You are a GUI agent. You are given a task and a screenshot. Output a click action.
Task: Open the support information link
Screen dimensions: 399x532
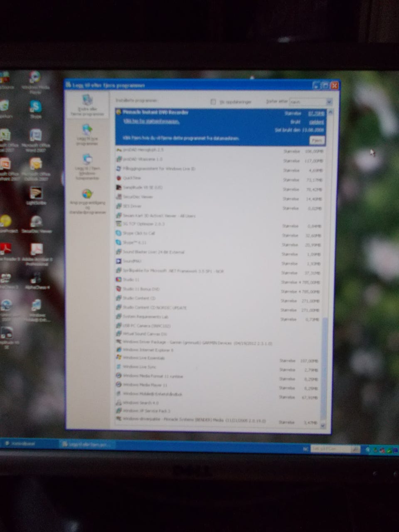151,121
